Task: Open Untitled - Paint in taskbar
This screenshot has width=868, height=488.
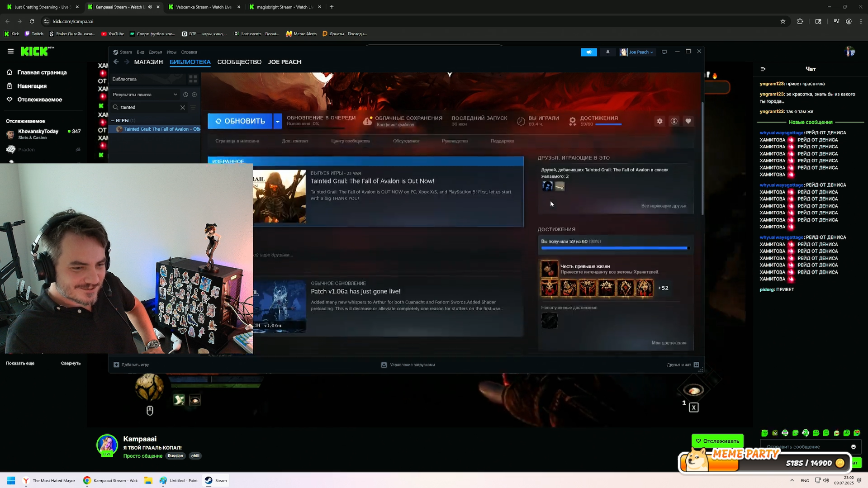Action: click(x=179, y=481)
